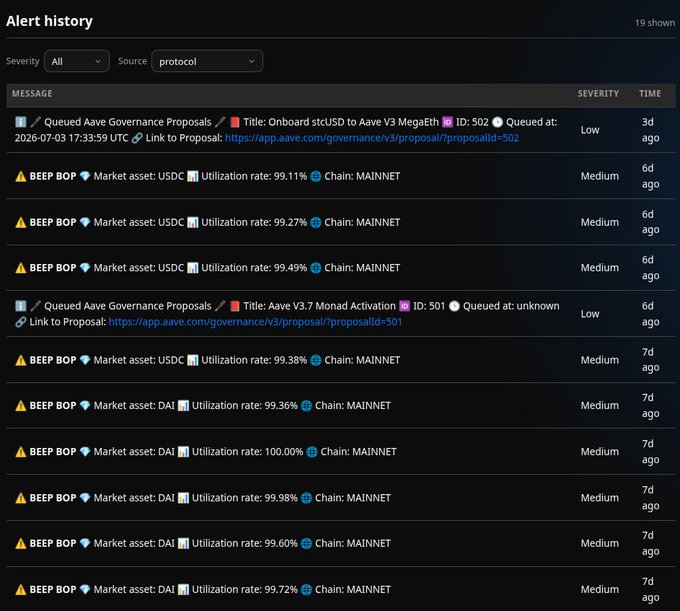Open proposal 502 governance link
Viewport: 680px width, 611px height.
point(372,138)
